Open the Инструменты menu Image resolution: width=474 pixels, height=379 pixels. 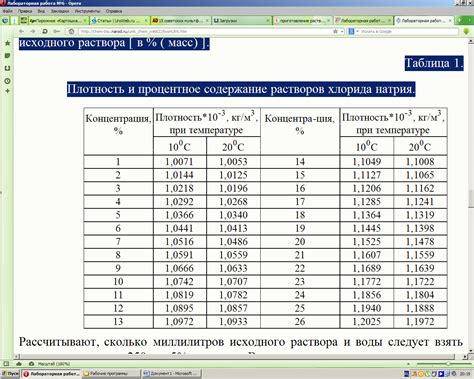[87, 11]
